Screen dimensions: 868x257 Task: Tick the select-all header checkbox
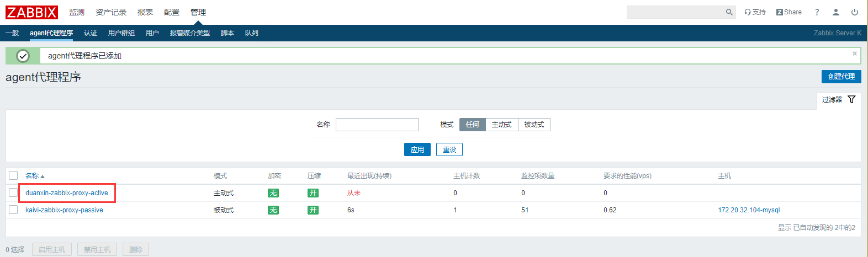(13, 175)
